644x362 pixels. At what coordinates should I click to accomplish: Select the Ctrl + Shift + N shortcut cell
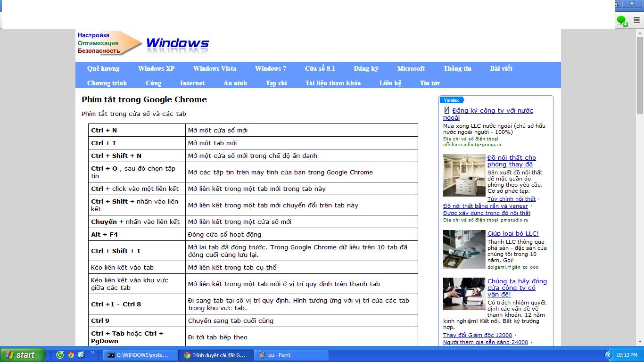click(x=137, y=156)
